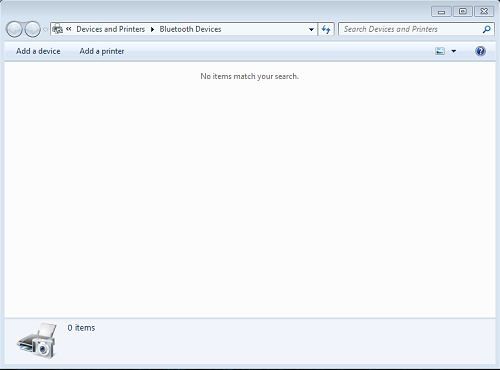Open Help with the question mark icon
500x370 pixels.
coord(480,51)
